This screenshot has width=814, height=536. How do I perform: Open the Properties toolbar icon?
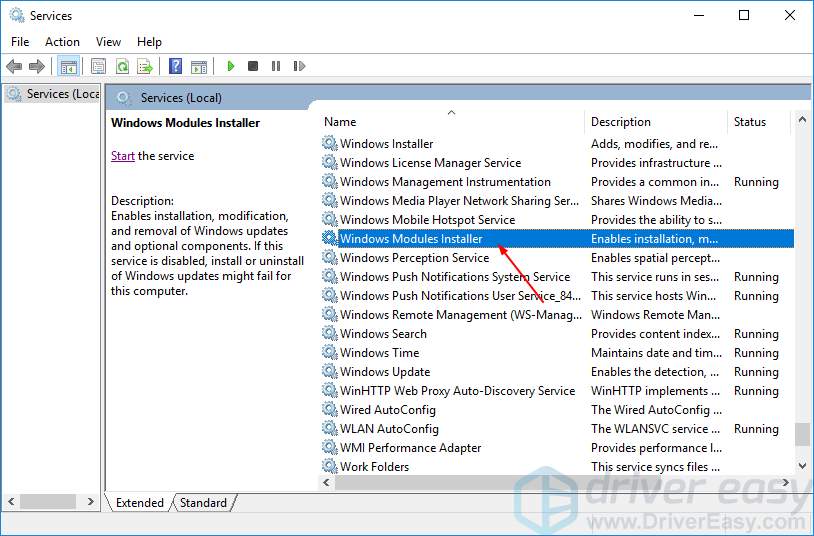pos(98,66)
